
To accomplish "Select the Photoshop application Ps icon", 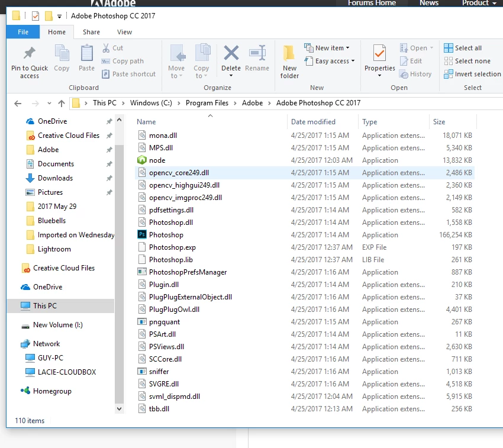I will [x=142, y=234].
